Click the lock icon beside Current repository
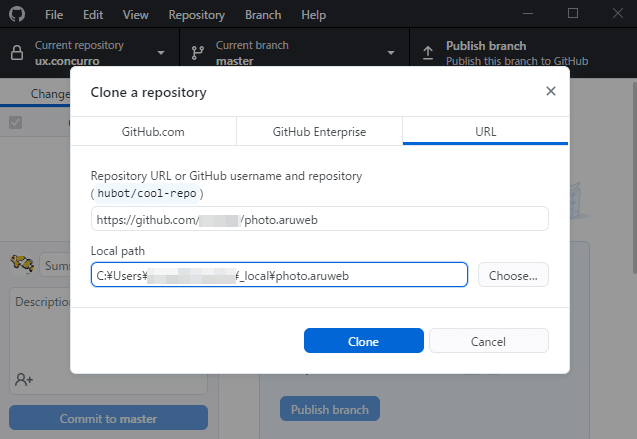 (x=17, y=53)
